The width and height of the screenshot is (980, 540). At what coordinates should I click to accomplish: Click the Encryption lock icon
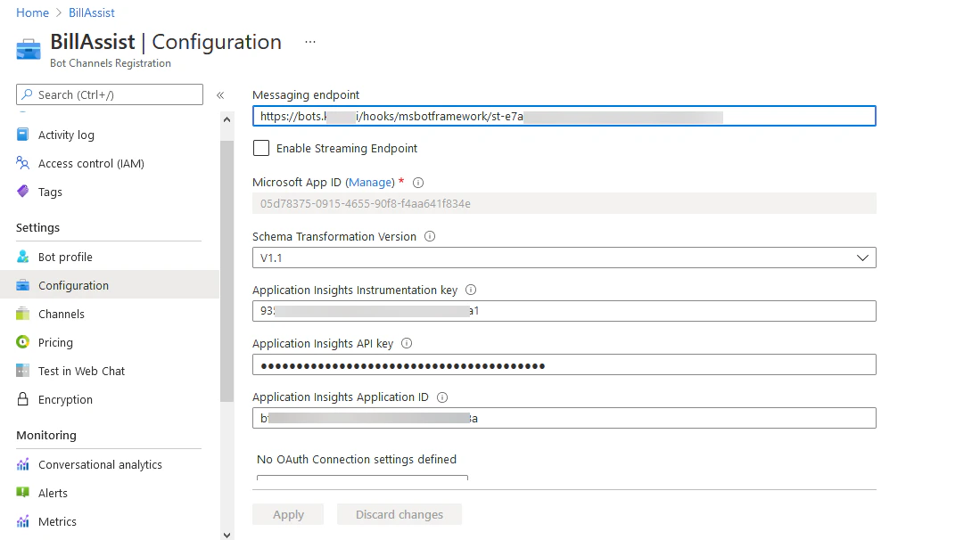(22, 399)
